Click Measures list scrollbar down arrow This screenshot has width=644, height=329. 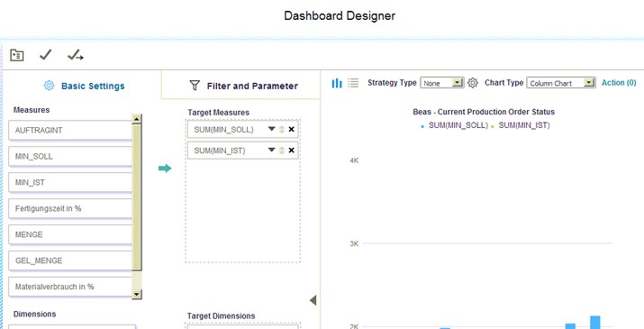pos(137,294)
